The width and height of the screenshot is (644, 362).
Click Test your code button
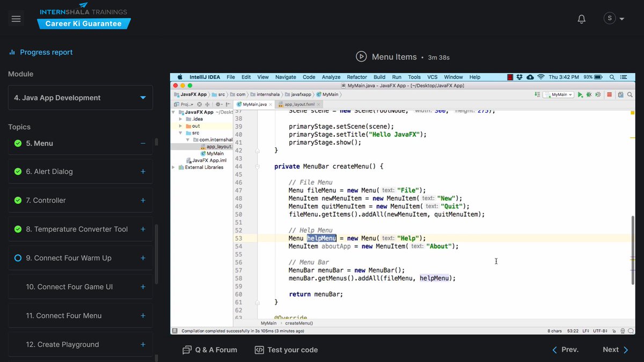pyautogui.click(x=286, y=350)
